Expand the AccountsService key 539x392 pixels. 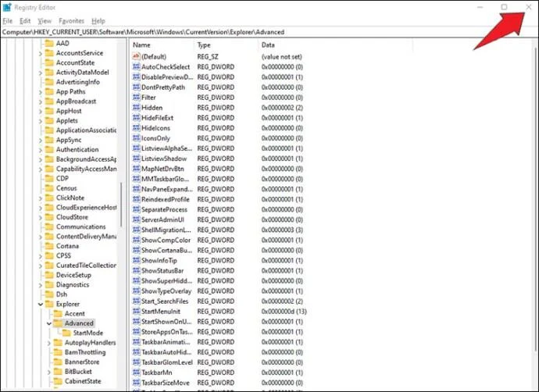pos(41,54)
